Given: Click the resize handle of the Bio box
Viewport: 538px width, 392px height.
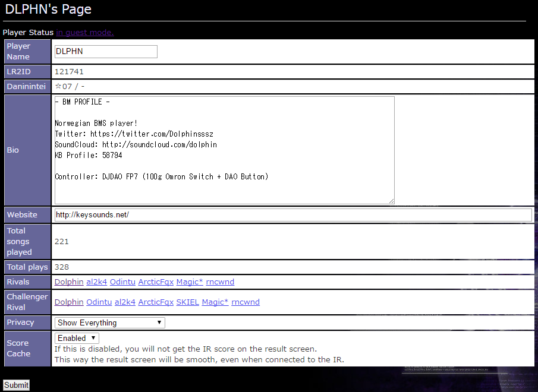Looking at the screenshot, I should 391,201.
